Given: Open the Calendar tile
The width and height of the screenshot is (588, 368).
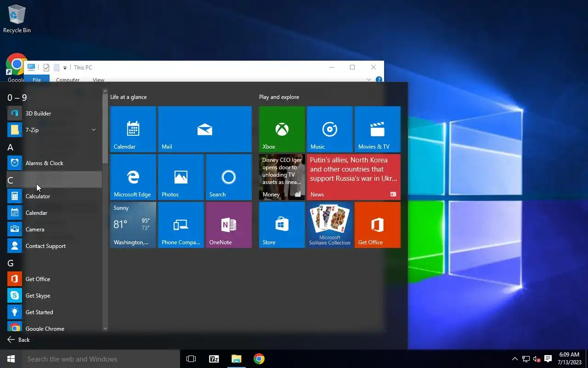Looking at the screenshot, I should pyautogui.click(x=133, y=129).
